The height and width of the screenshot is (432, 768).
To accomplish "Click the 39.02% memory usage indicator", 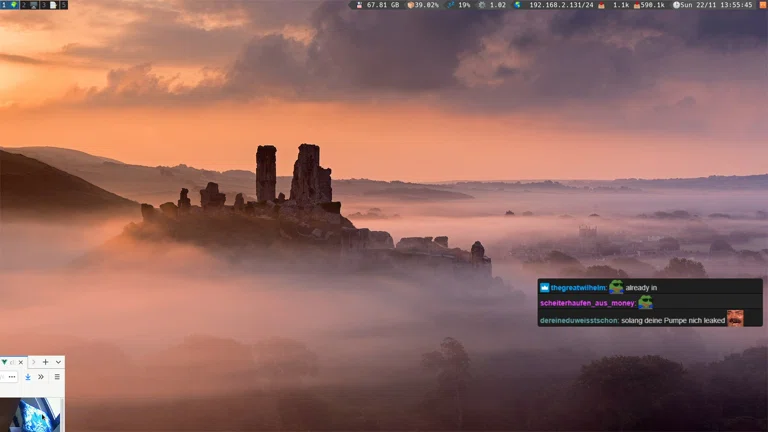I will pos(423,5).
